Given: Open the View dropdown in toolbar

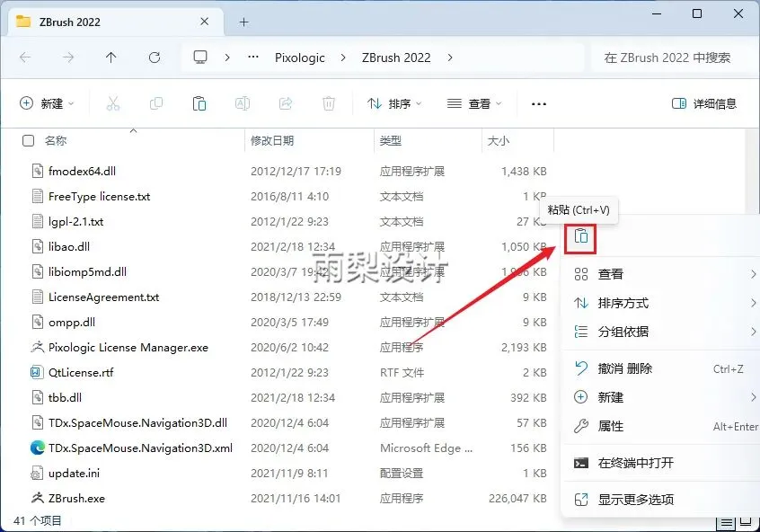Looking at the screenshot, I should click(474, 103).
